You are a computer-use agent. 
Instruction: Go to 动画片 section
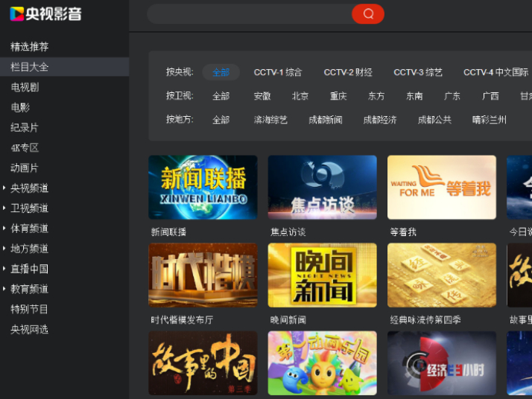point(25,167)
